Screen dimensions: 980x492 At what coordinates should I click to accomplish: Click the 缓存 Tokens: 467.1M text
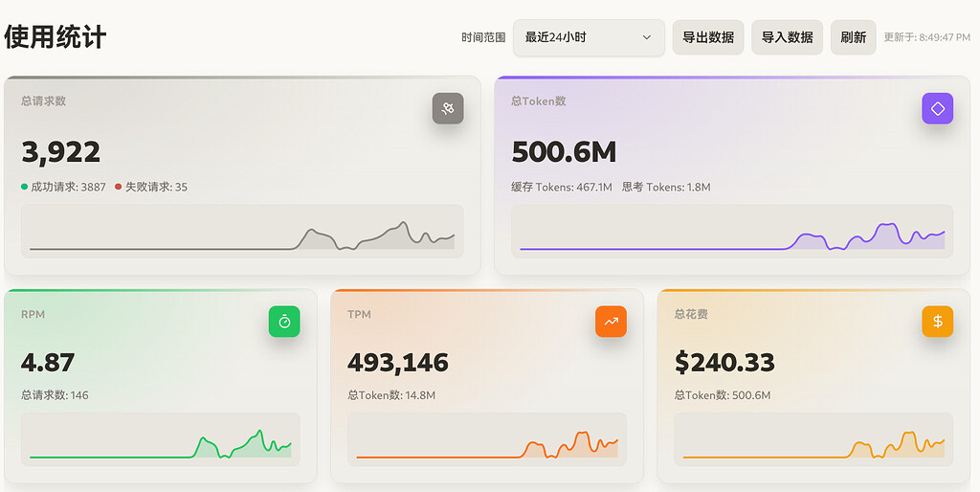click(x=561, y=187)
